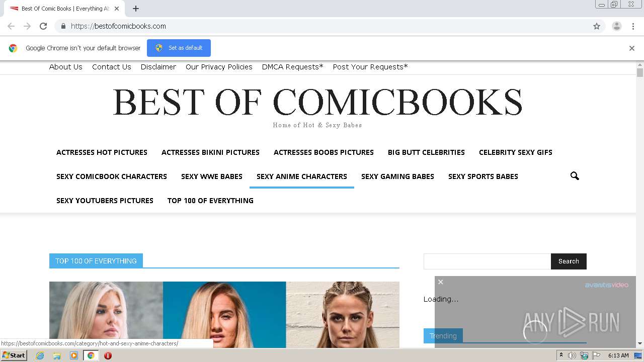
Task: Open Top 100 Of Everything menu
Action: coord(210,201)
